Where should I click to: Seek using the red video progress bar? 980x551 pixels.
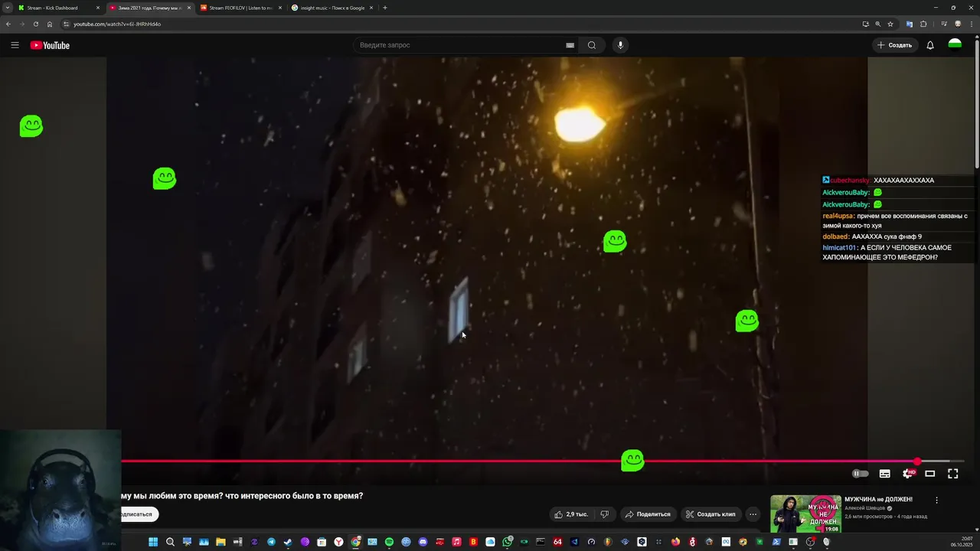coord(542,461)
